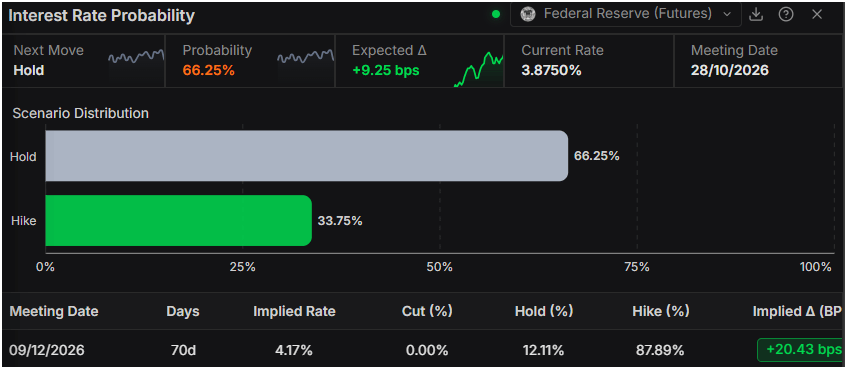Click the 100% x-axis tick label
The width and height of the screenshot is (847, 369).
[x=816, y=267]
